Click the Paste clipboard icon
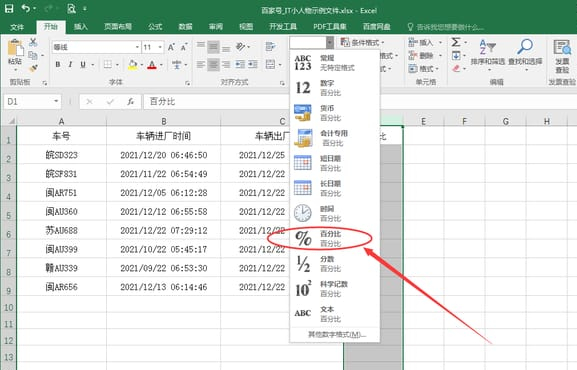 15,48
